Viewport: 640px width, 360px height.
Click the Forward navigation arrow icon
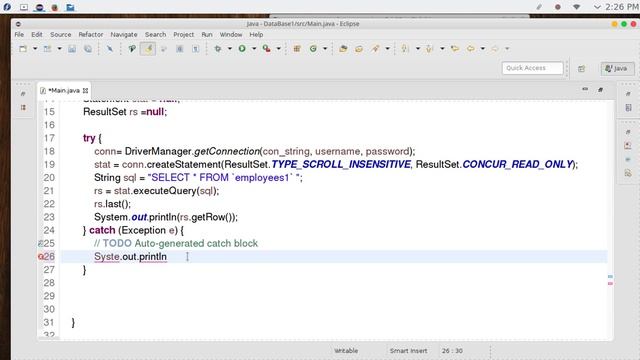pos(495,49)
